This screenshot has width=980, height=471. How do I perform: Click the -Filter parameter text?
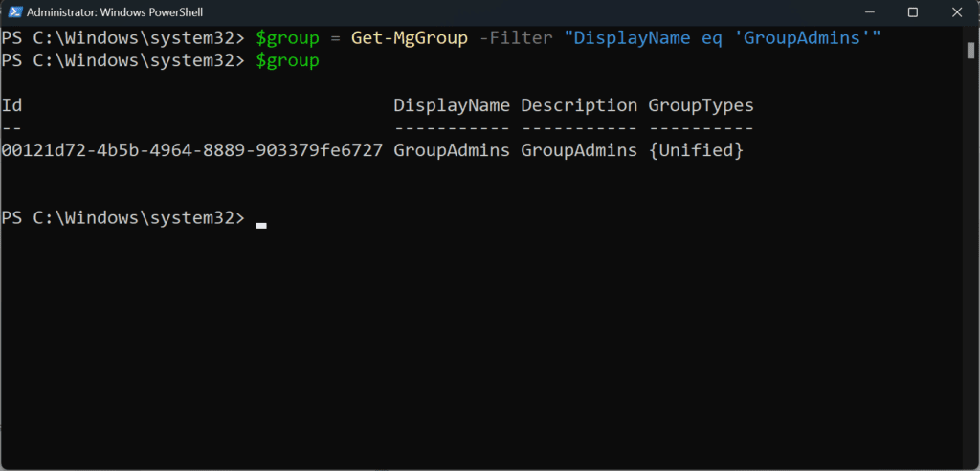(516, 38)
